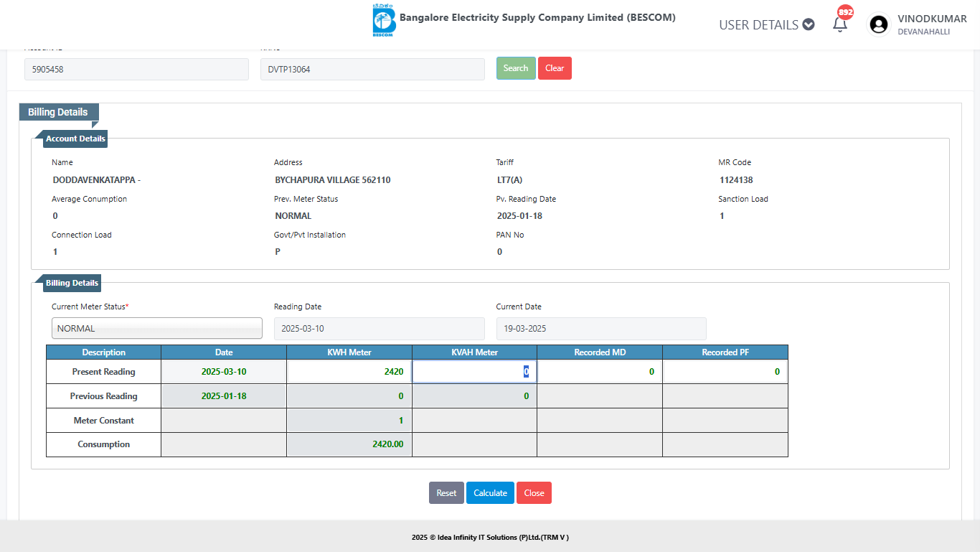The image size is (980, 552).
Task: Click the Previous Reading date 2025-01-18 cell
Action: pos(224,396)
